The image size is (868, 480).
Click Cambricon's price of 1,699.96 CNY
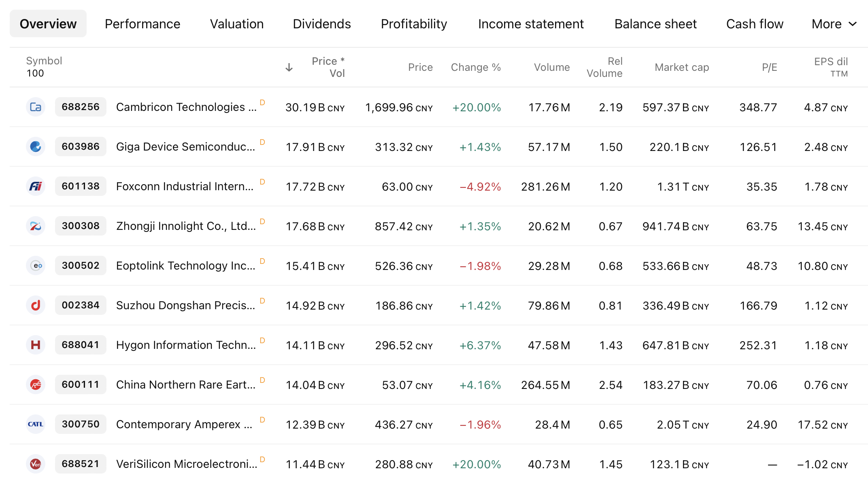coord(399,107)
